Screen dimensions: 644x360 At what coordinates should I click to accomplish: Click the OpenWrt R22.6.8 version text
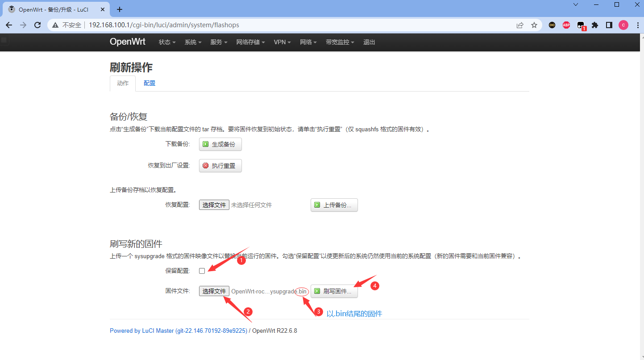tap(274, 331)
